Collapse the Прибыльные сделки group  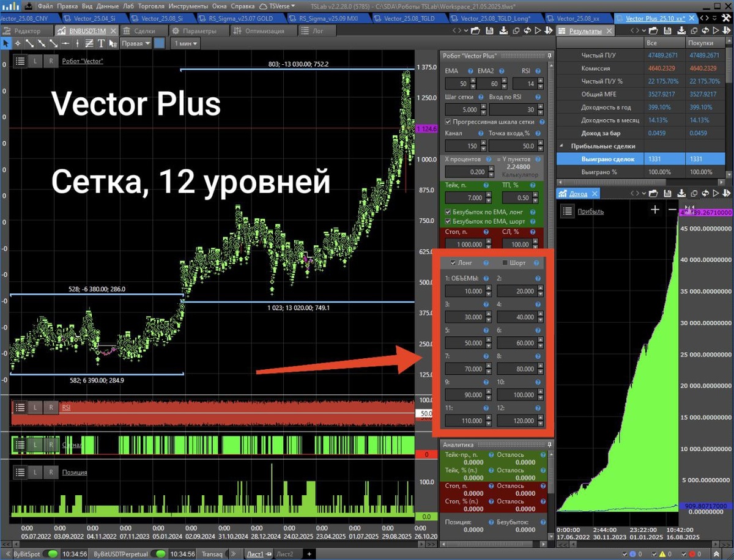562,146
